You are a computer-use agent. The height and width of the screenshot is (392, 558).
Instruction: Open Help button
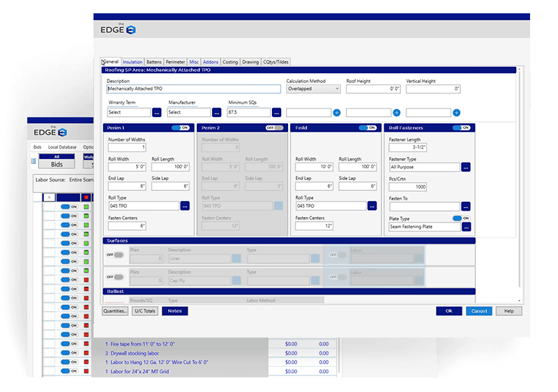[x=509, y=311]
